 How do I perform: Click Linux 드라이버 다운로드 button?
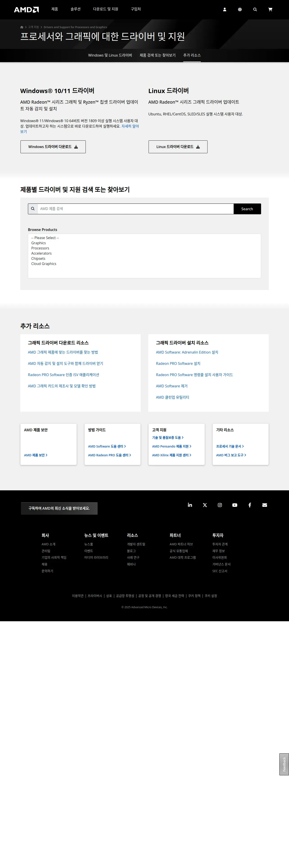coord(178,147)
